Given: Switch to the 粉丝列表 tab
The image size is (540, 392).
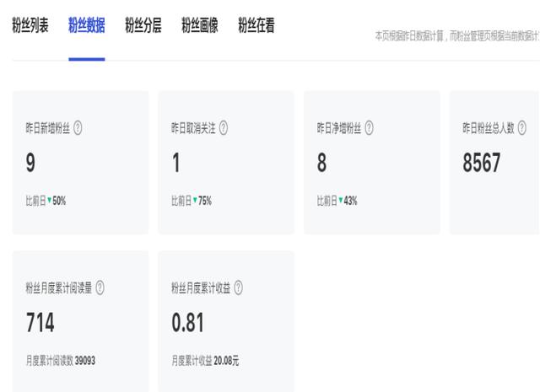Looking at the screenshot, I should 30,26.
